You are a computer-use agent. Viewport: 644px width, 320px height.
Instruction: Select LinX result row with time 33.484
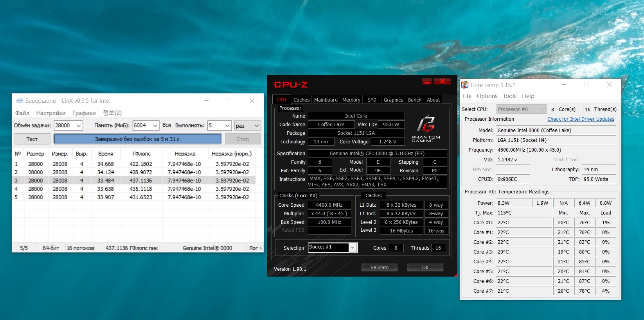point(134,181)
